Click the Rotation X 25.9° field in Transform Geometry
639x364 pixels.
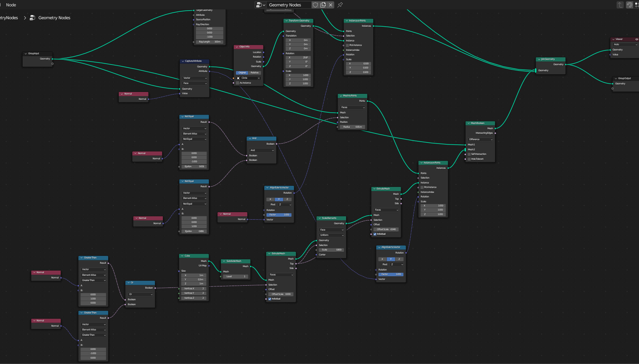[x=298, y=58]
